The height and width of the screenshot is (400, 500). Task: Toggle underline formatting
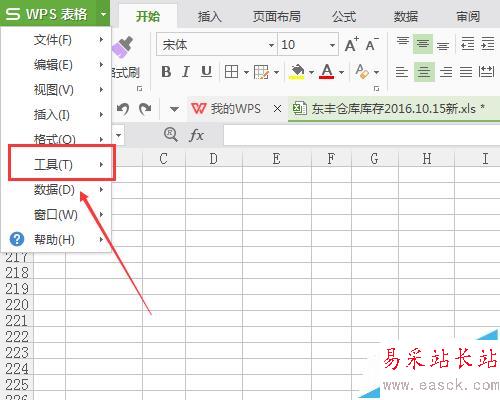[x=206, y=72]
